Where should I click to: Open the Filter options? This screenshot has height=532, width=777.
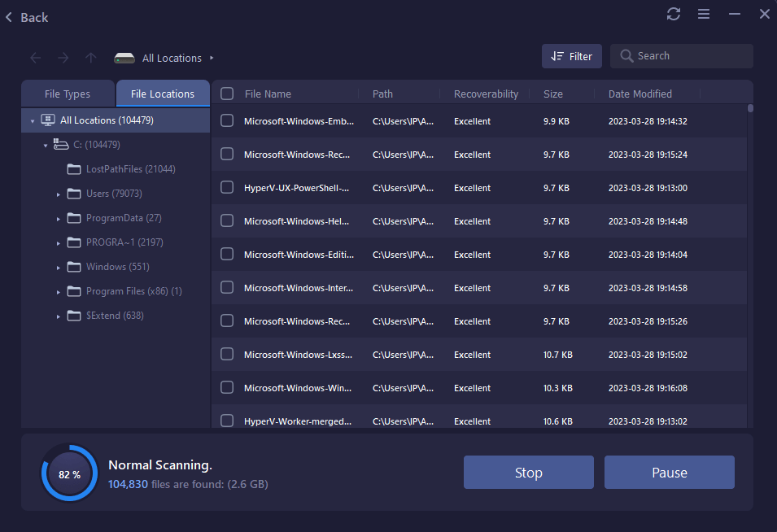[x=571, y=55]
